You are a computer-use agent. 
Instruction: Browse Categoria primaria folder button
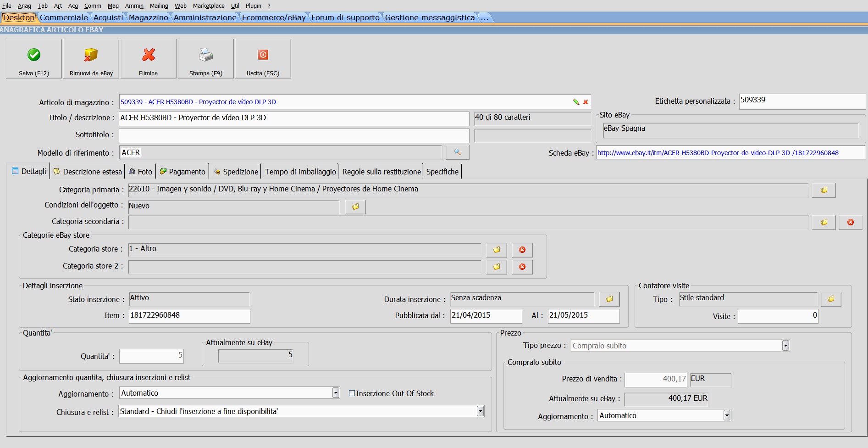tap(824, 190)
